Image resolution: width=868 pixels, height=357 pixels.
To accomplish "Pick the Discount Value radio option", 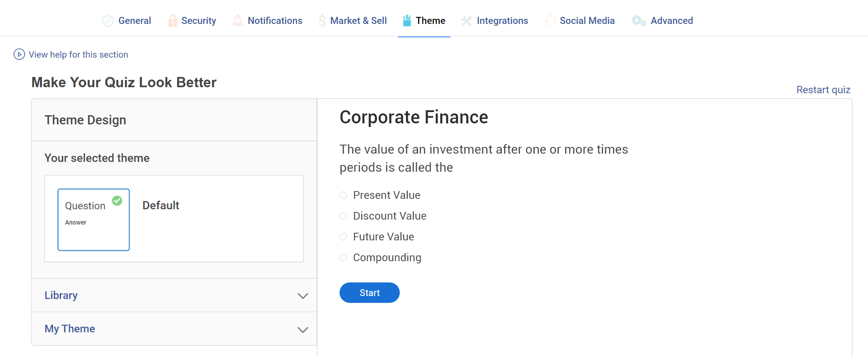I will click(343, 216).
